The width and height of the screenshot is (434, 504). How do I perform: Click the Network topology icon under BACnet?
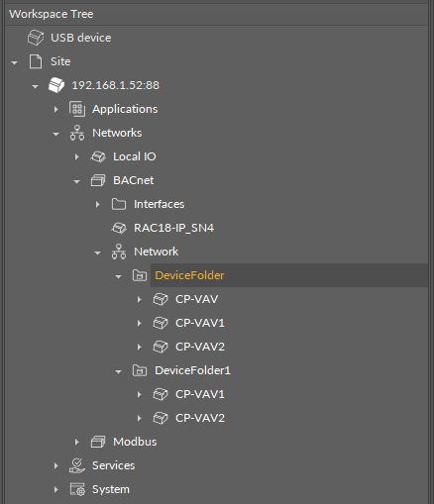[119, 252]
